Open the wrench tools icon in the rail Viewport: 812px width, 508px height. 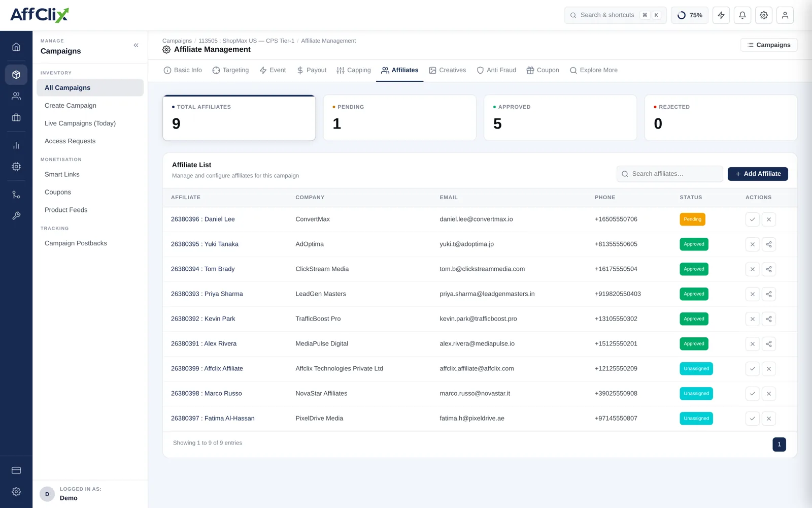click(x=16, y=216)
